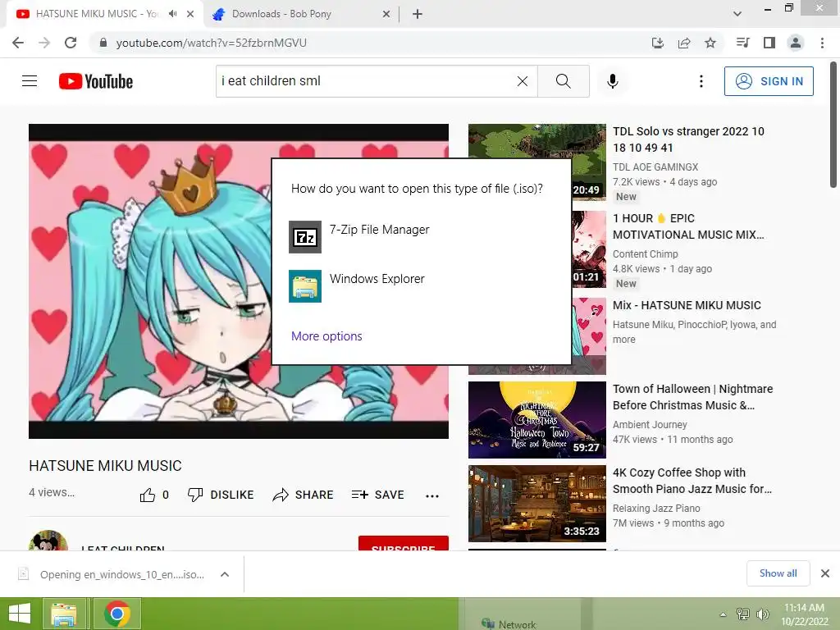This screenshot has width=840, height=630.
Task: Go to the YouTube home logo
Action: (96, 81)
